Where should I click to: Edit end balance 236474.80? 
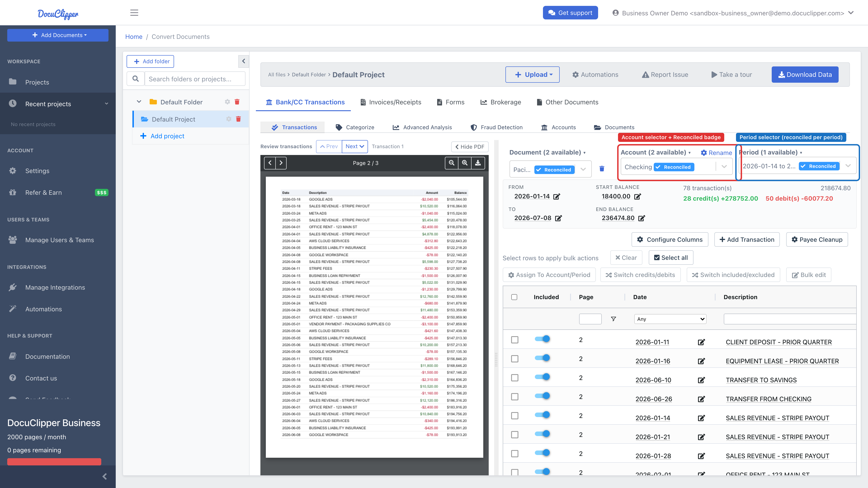[x=642, y=218]
